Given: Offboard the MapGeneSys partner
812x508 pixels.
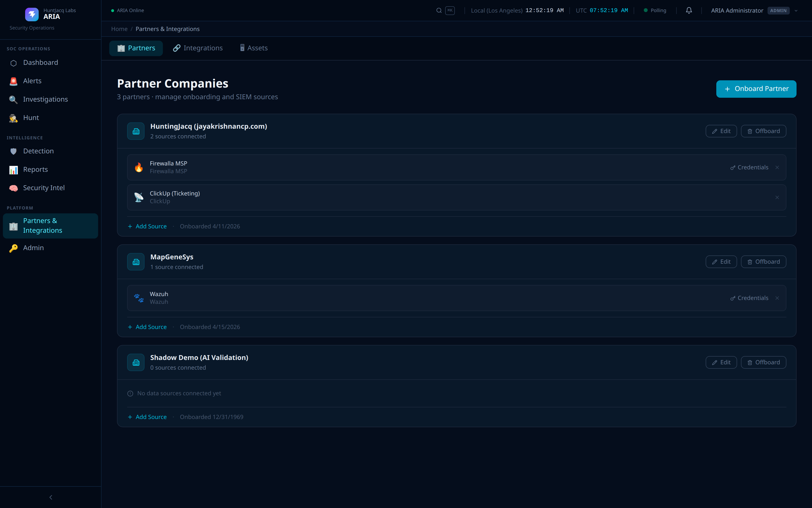Looking at the screenshot, I should [763, 262].
